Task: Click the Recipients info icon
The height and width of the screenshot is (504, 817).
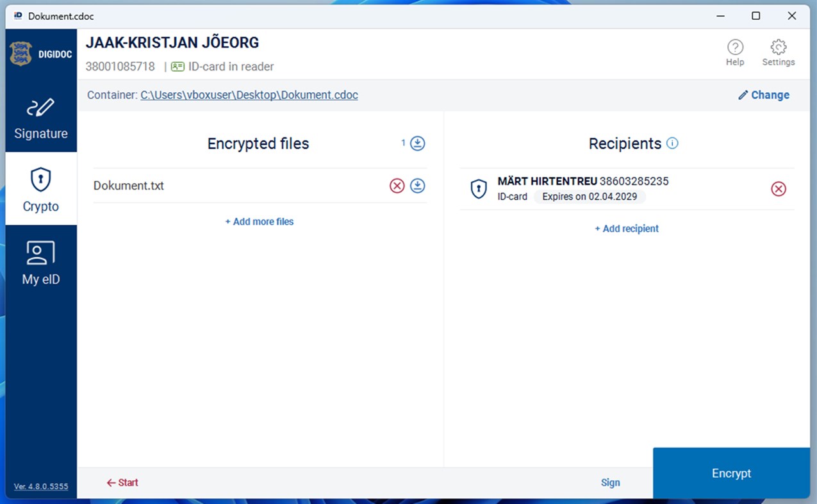Action: [672, 143]
